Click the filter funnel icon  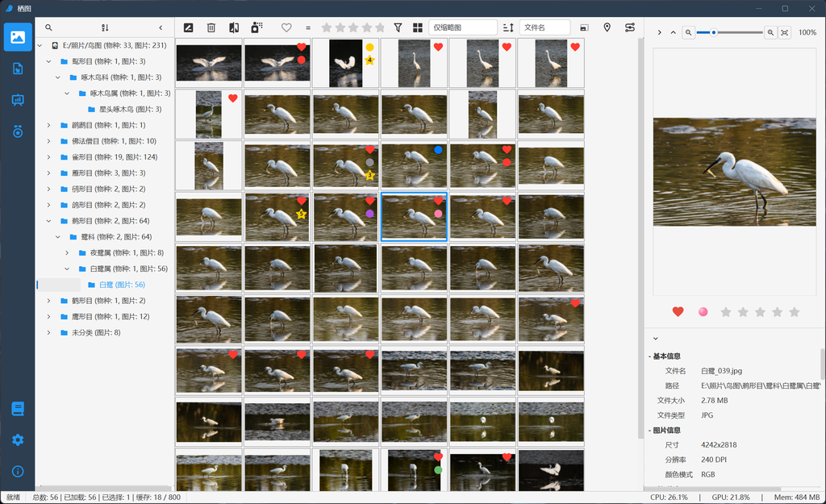tap(398, 27)
